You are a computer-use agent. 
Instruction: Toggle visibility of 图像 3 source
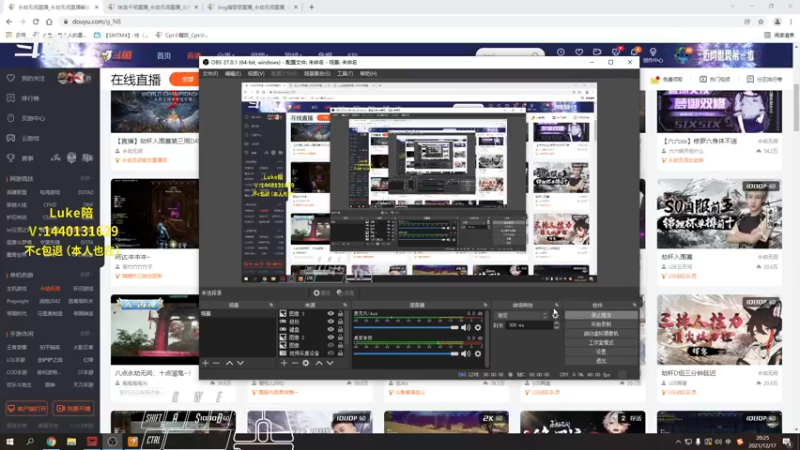(x=331, y=314)
